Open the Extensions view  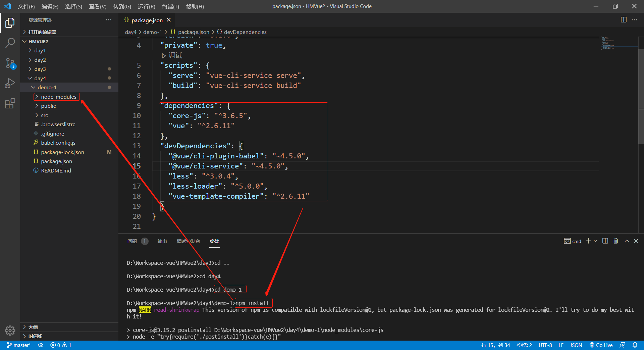(x=10, y=103)
